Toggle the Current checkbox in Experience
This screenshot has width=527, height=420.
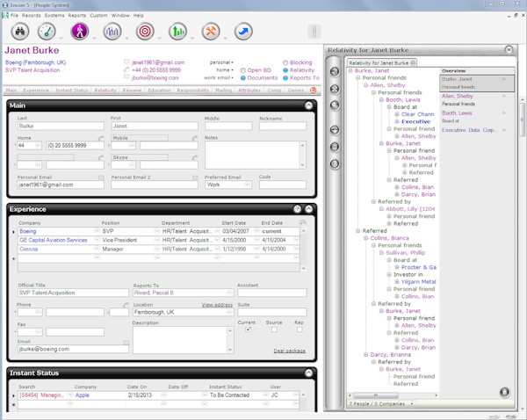[249, 329]
